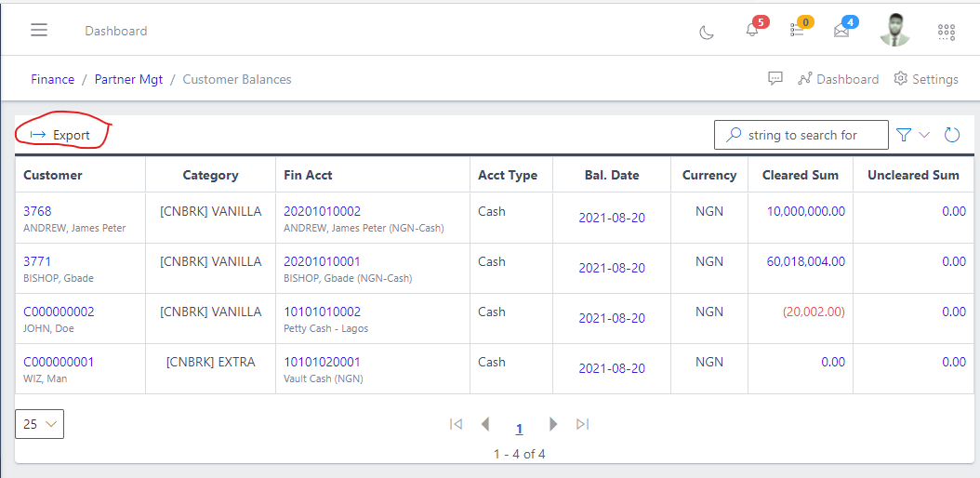Toggle dark mode moon icon
The height and width of the screenshot is (478, 980).
click(x=707, y=32)
